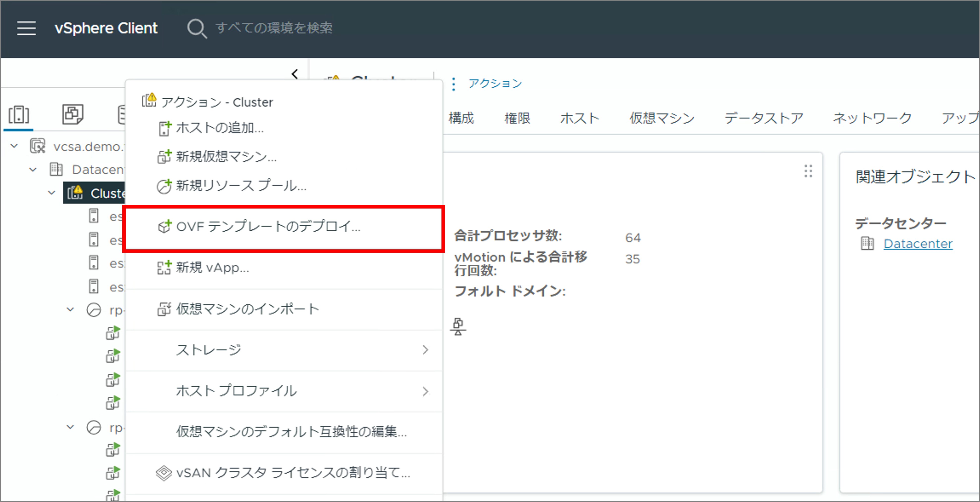The image size is (980, 502).
Task: Collapse the first rp resource pool
Action: [70, 310]
